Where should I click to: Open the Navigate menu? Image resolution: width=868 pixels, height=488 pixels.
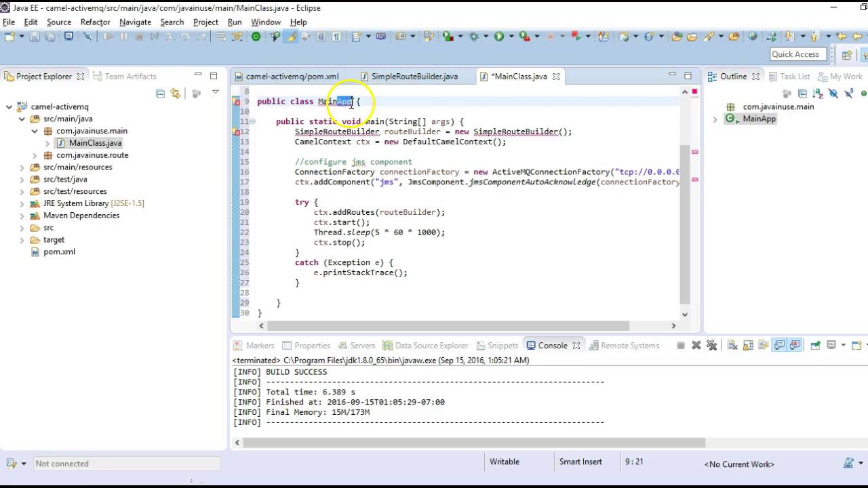point(135,22)
